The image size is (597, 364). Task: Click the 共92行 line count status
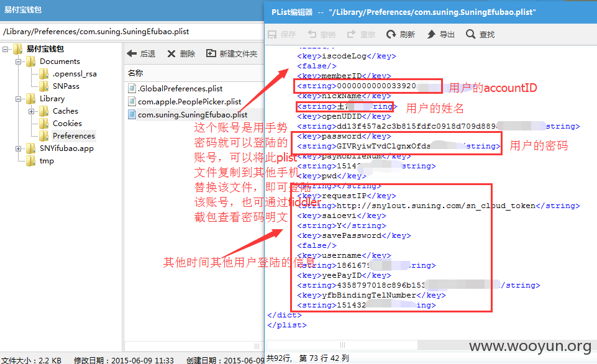[279, 358]
